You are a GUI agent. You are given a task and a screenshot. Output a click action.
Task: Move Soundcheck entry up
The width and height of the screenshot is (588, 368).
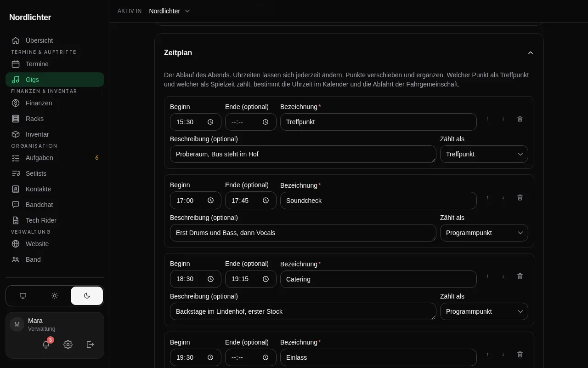tap(487, 197)
